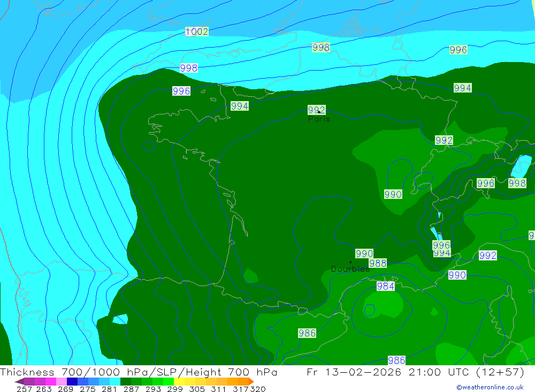This screenshot has width=535, height=392.
Task: Click the 994 label stacked under 996
Action: tap(442, 253)
